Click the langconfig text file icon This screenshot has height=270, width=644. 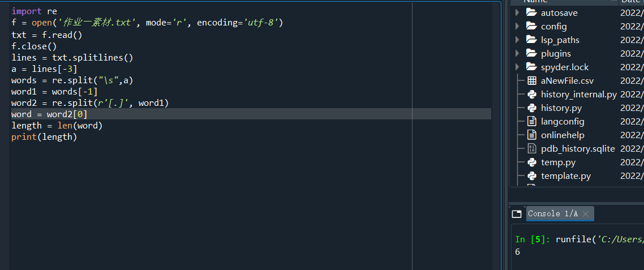531,122
